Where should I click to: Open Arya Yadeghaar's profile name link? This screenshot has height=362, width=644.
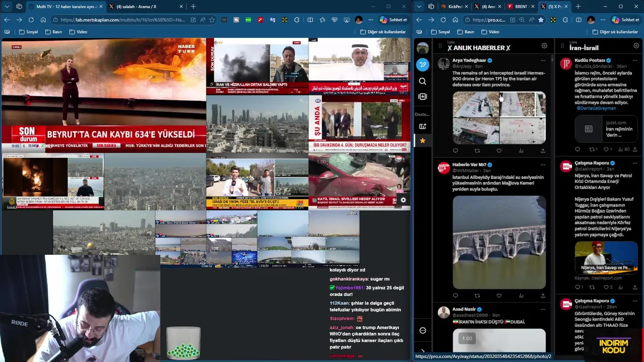tap(469, 60)
